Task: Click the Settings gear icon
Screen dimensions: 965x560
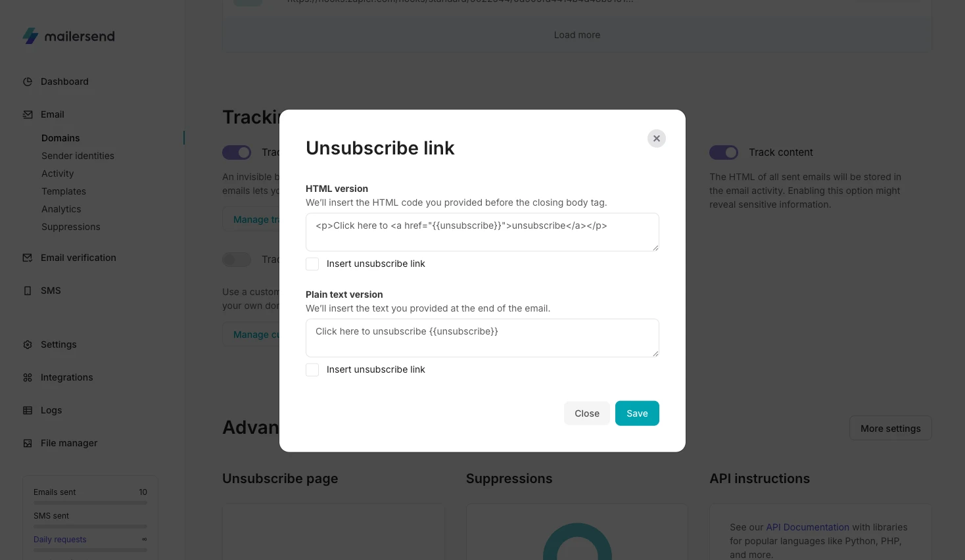Action: click(28, 344)
